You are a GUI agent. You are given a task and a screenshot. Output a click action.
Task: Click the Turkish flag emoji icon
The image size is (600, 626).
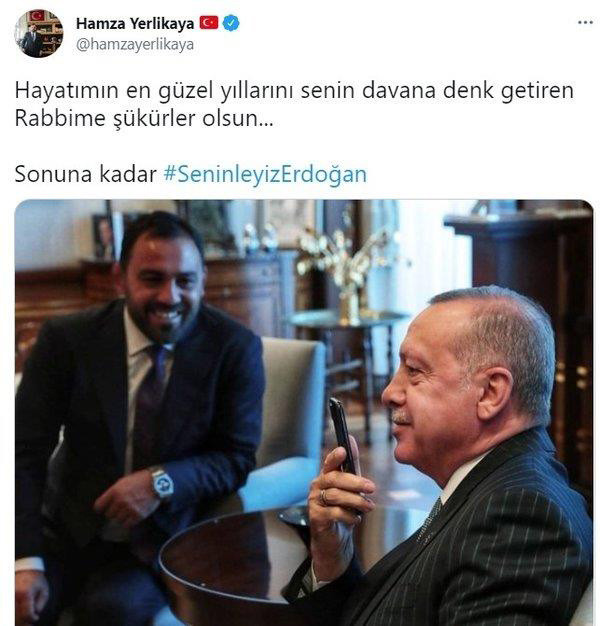(x=209, y=23)
